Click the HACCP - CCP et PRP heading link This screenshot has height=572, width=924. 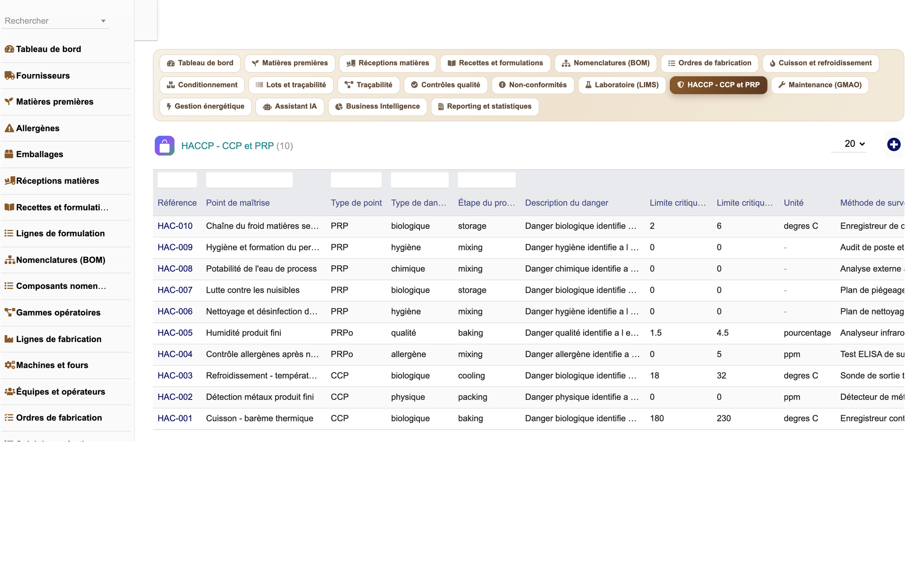coord(227,146)
